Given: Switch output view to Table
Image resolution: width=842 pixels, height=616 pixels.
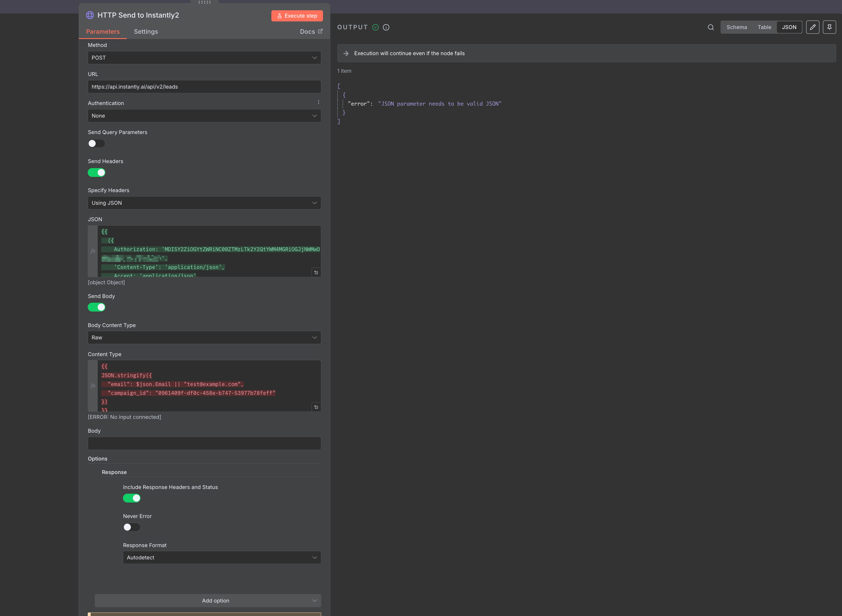Looking at the screenshot, I should pyautogui.click(x=764, y=27).
